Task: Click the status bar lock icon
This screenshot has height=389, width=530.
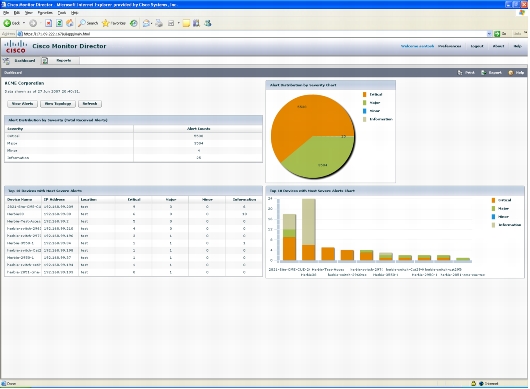Action: click(473, 384)
